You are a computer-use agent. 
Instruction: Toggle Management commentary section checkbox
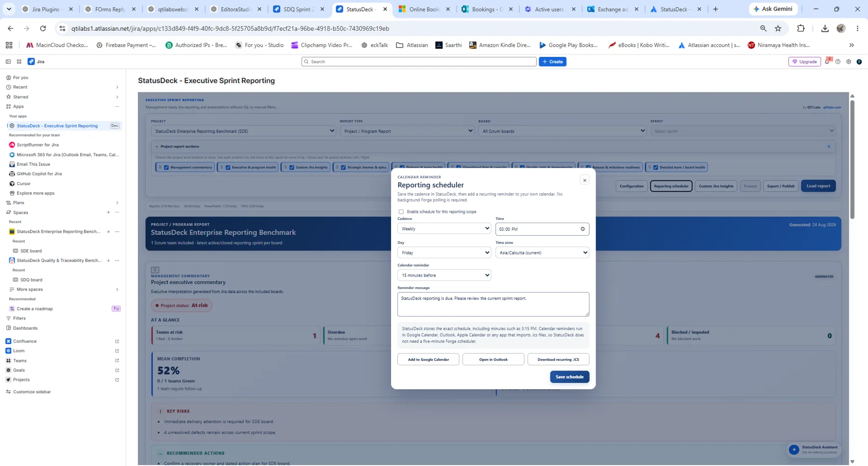pos(166,168)
